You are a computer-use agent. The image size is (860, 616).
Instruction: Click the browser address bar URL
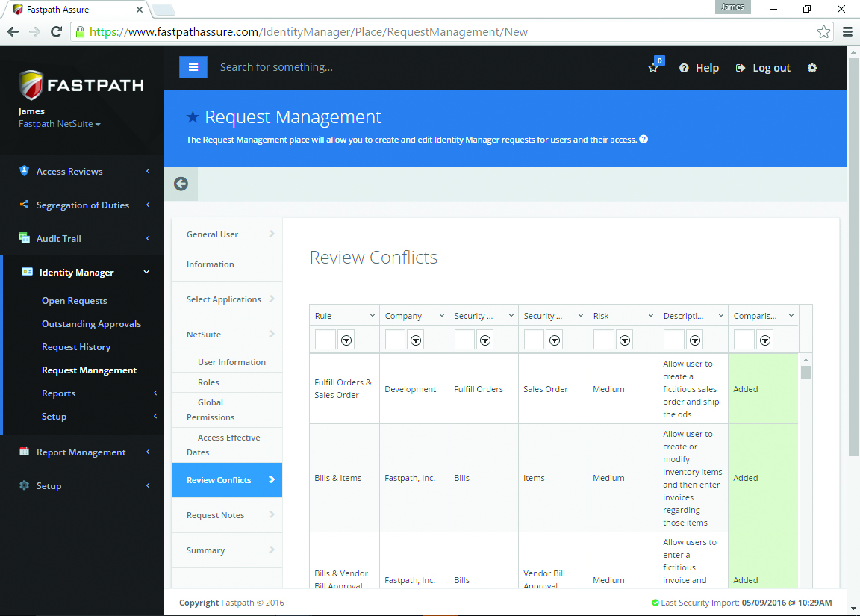tap(309, 32)
